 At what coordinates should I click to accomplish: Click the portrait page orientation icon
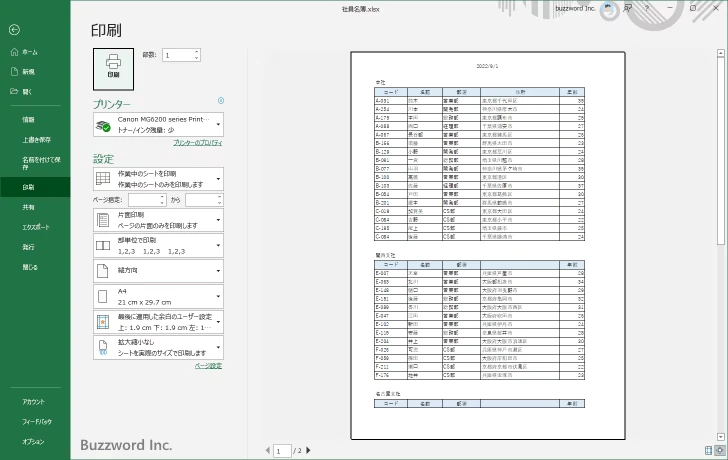103,271
